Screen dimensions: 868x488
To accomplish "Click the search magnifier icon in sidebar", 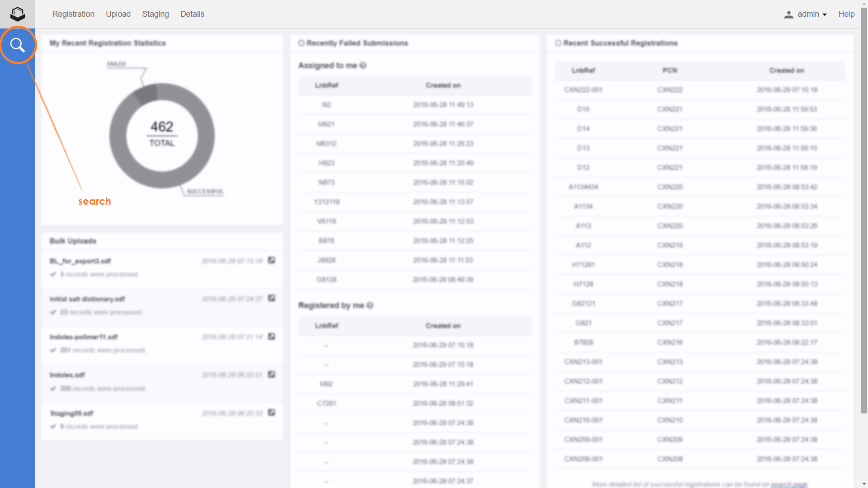I will point(18,45).
